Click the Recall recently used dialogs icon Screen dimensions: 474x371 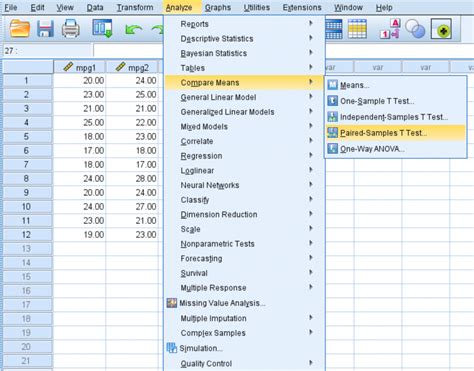102,28
